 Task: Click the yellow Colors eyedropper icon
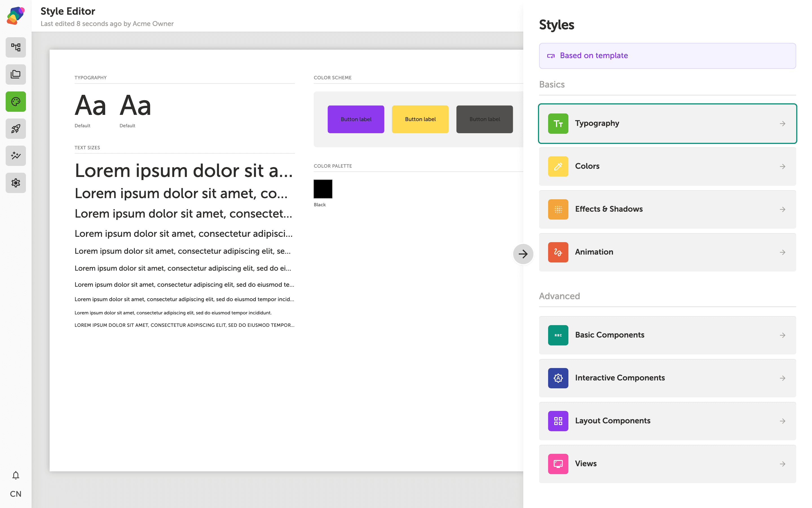(x=558, y=166)
